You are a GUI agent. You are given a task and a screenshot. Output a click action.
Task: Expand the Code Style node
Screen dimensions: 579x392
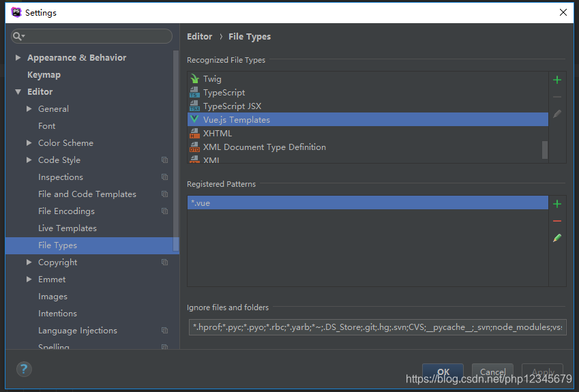[x=29, y=160]
